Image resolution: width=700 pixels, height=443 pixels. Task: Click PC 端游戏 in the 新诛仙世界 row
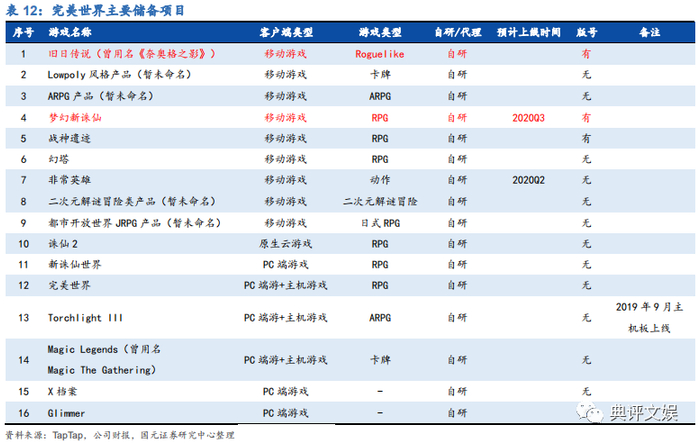[286, 264]
